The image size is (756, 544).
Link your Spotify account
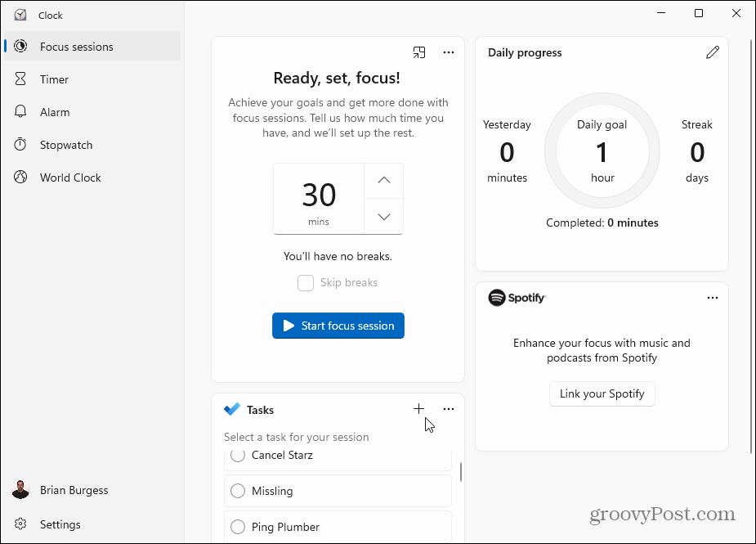(602, 393)
